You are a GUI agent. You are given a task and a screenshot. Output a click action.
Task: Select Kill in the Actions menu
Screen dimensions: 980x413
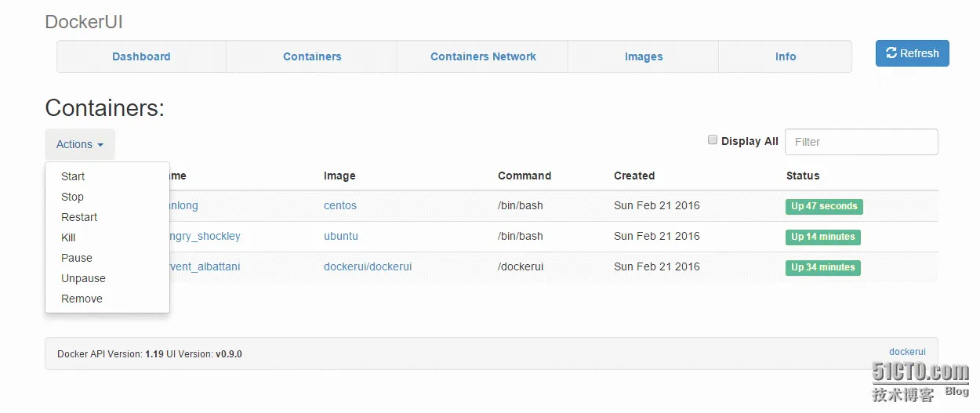68,237
